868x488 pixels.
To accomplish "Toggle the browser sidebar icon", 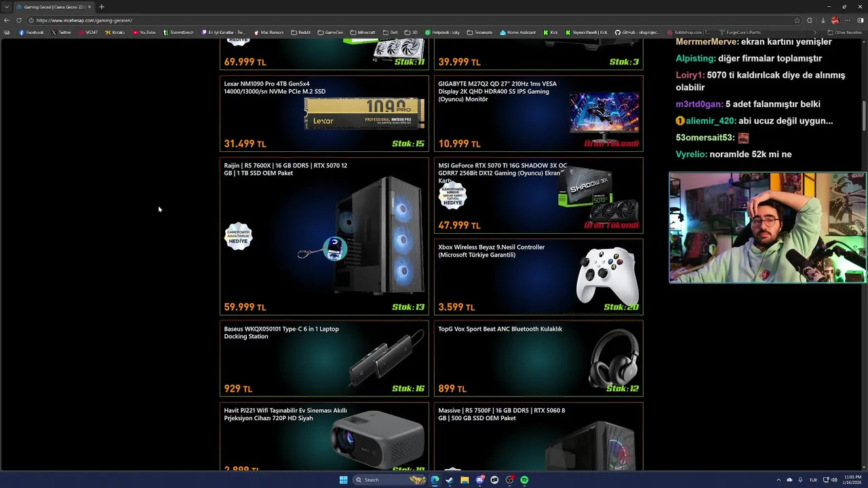I will click(861, 20).
